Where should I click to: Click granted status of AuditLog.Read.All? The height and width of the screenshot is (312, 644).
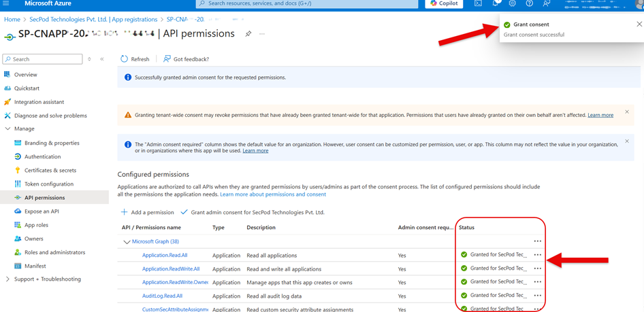(494, 296)
